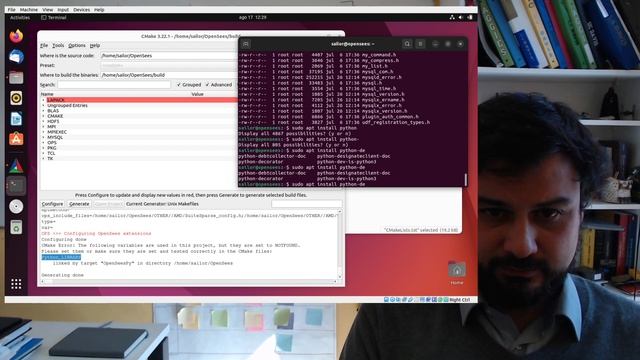Click highlighted Python_LIBRARY text in output
The height and width of the screenshot is (360, 640).
tap(61, 258)
